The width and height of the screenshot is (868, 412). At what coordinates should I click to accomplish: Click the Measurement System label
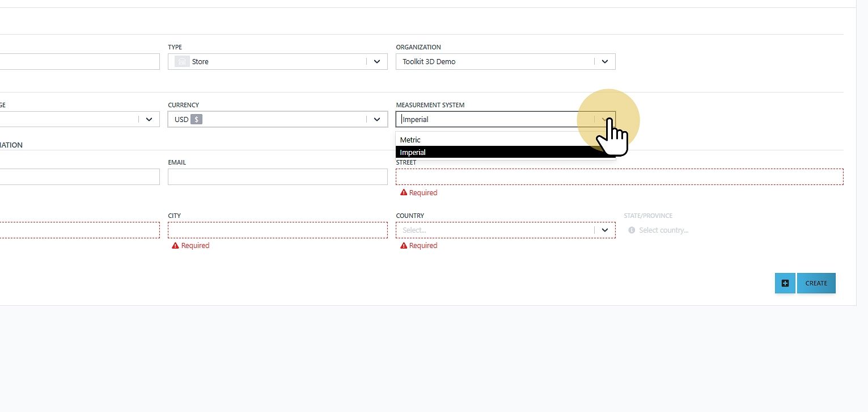click(x=430, y=105)
